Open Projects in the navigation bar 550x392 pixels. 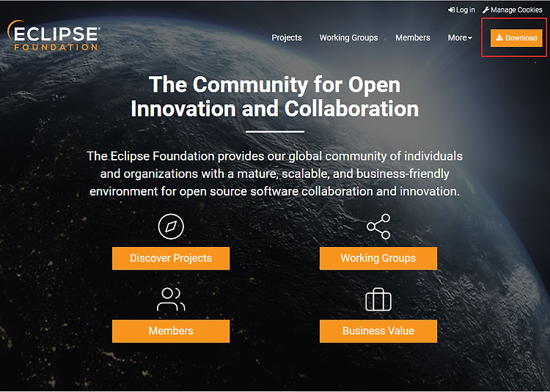click(x=287, y=37)
